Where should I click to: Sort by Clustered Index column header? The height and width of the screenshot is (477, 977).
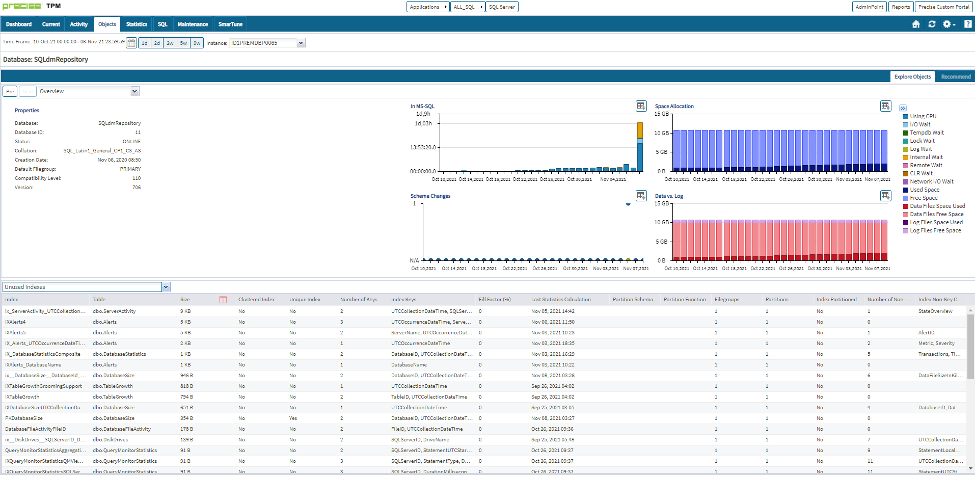coord(262,300)
